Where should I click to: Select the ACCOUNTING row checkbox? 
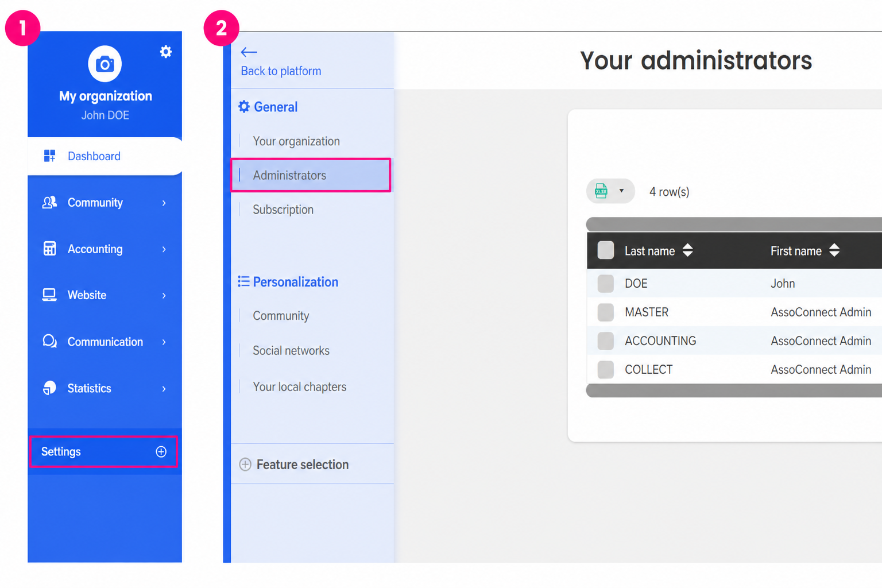pos(606,341)
